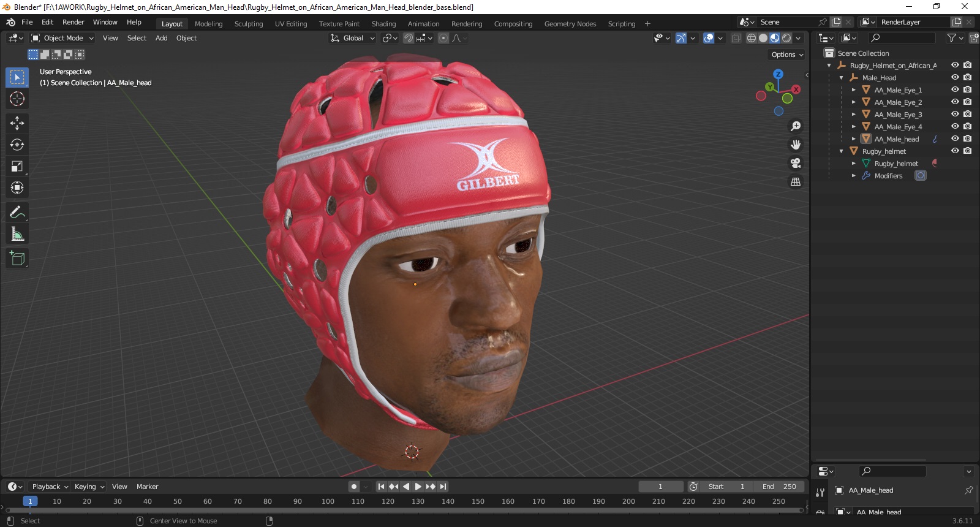Select the Scale tool
The image size is (980, 527).
17,166
